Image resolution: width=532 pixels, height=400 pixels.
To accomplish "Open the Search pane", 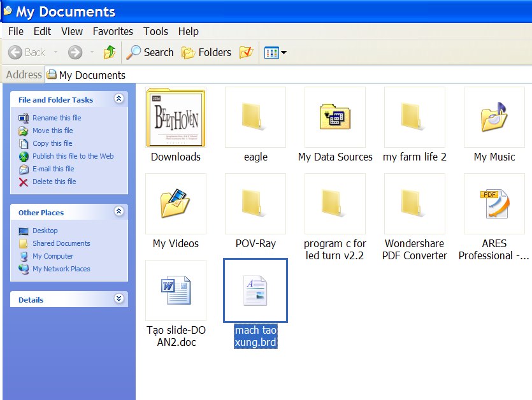I will 150,52.
